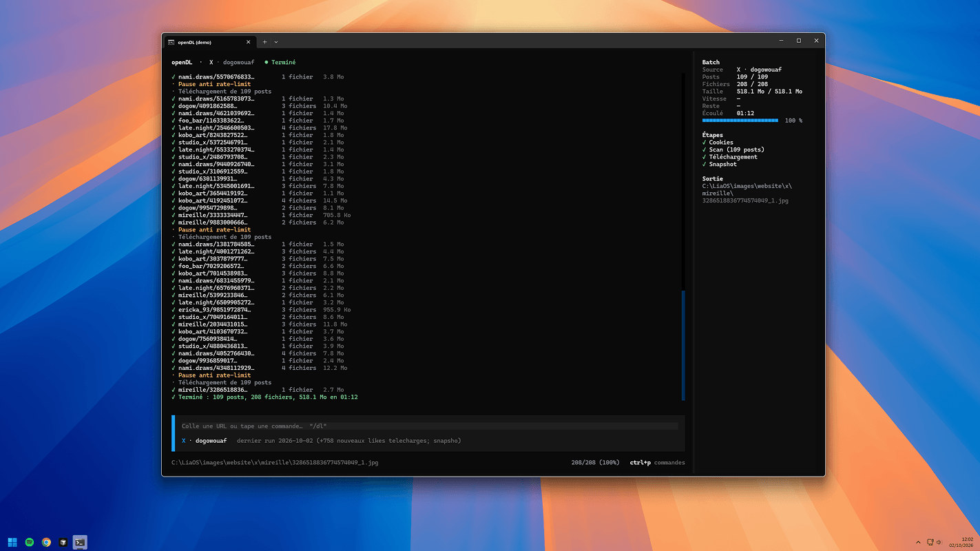
Task: Click the log scrollbar thumb
Action: click(x=683, y=345)
